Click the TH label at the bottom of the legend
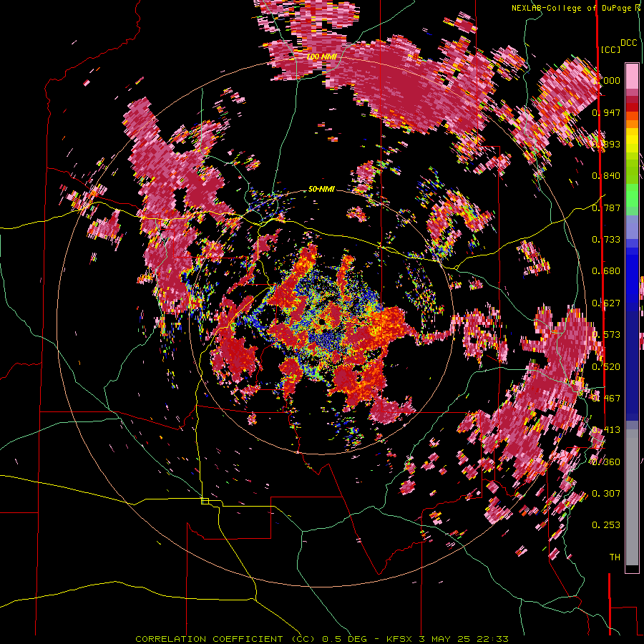Viewport: 644px width, 644px height. click(x=615, y=557)
